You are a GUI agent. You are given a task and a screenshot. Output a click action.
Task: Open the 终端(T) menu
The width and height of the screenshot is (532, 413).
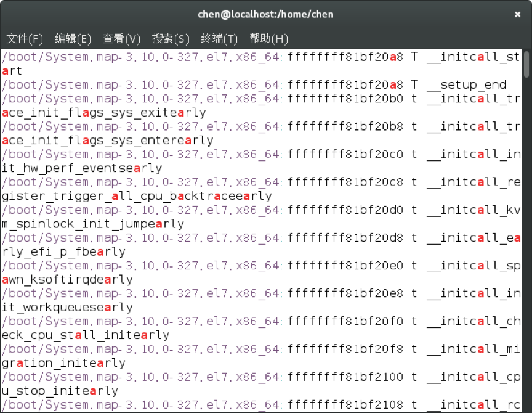point(219,39)
